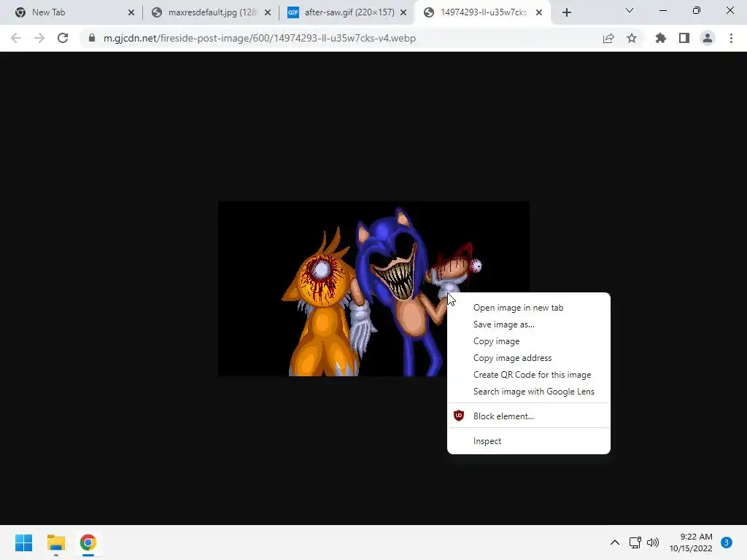Open the Windows Start menu
747x560 pixels.
24,542
